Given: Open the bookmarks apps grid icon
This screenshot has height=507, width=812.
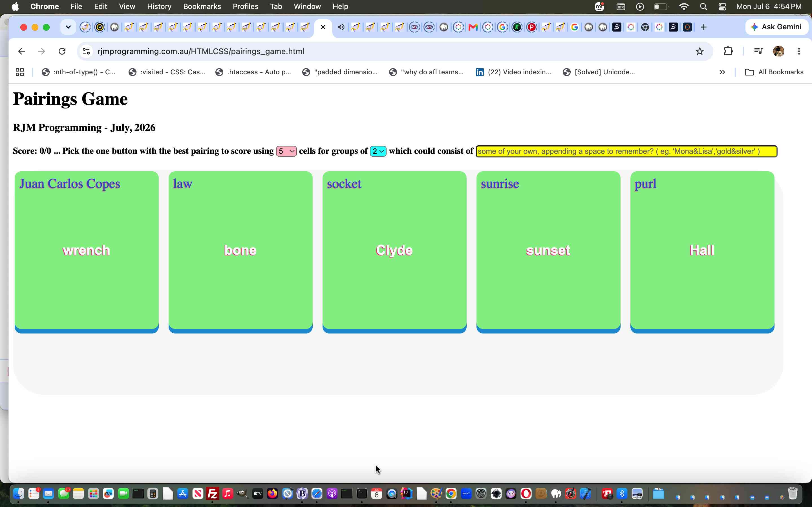Looking at the screenshot, I should coord(20,72).
